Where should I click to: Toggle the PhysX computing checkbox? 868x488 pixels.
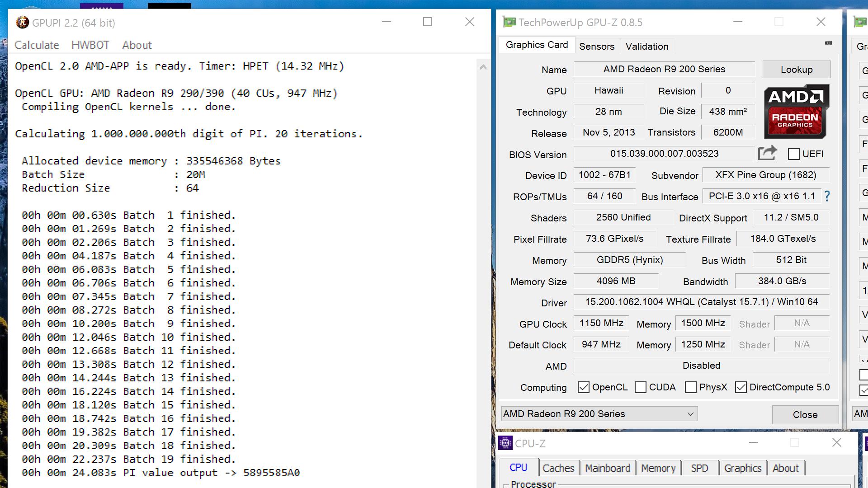(x=690, y=387)
